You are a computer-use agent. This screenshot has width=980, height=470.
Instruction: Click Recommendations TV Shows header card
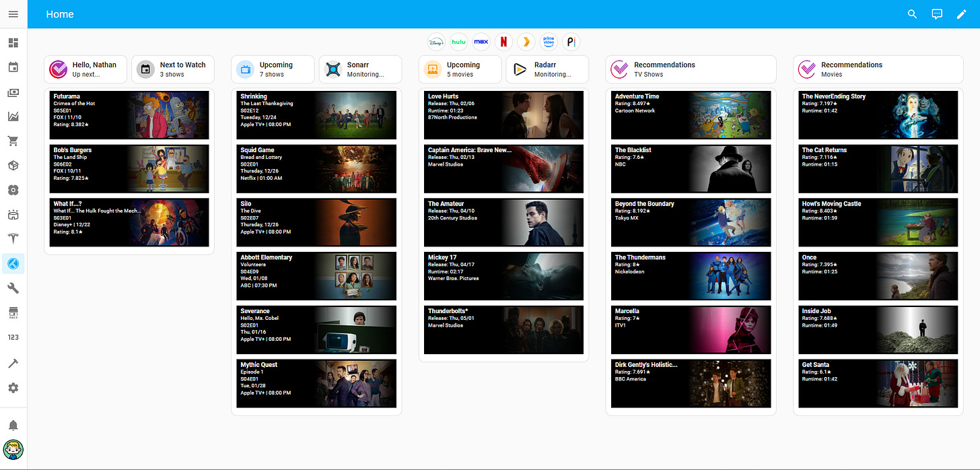pyautogui.click(x=691, y=69)
